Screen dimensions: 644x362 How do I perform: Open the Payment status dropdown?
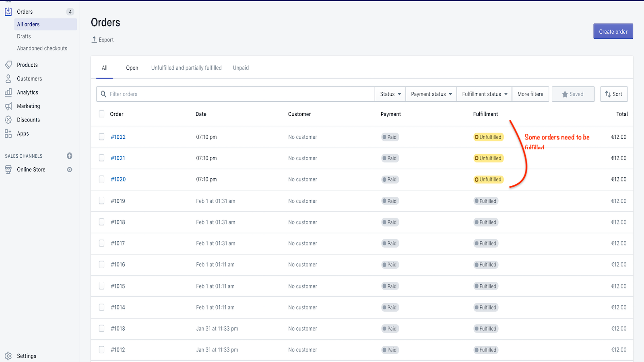click(431, 94)
